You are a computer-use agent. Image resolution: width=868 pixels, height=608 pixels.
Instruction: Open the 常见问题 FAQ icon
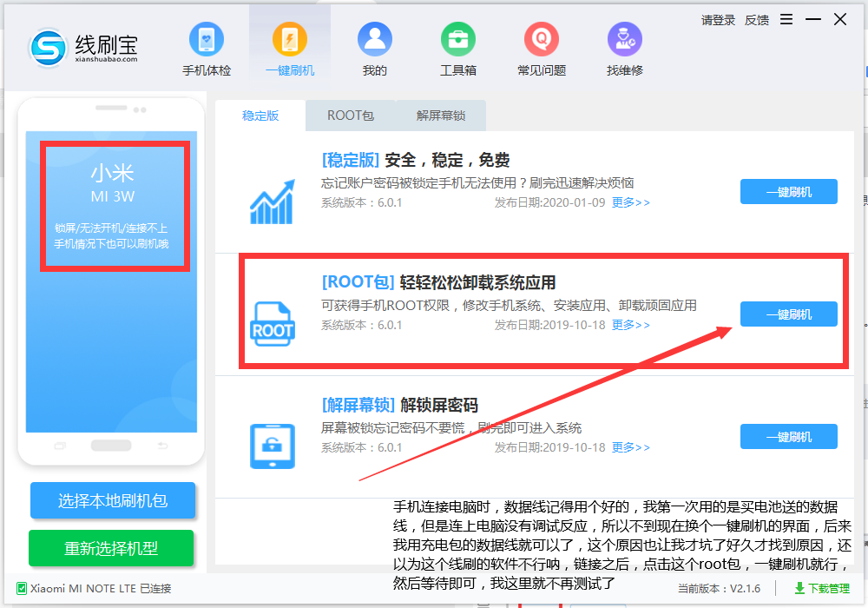pos(542,39)
